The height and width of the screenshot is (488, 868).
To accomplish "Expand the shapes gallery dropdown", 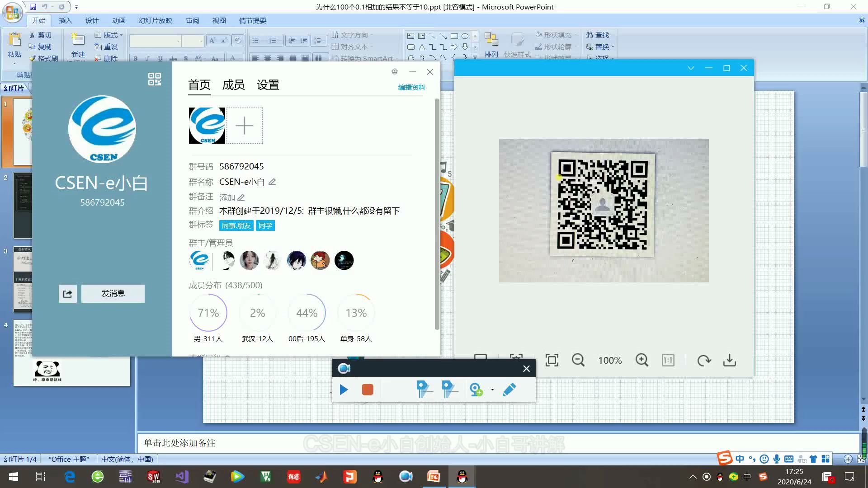I will (474, 57).
